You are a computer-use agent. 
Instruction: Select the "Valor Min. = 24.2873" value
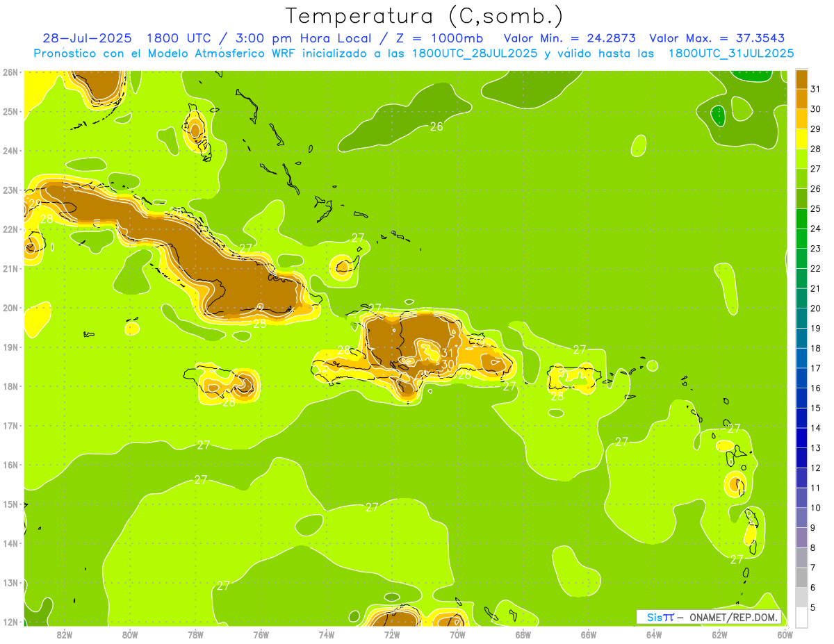coord(569,38)
